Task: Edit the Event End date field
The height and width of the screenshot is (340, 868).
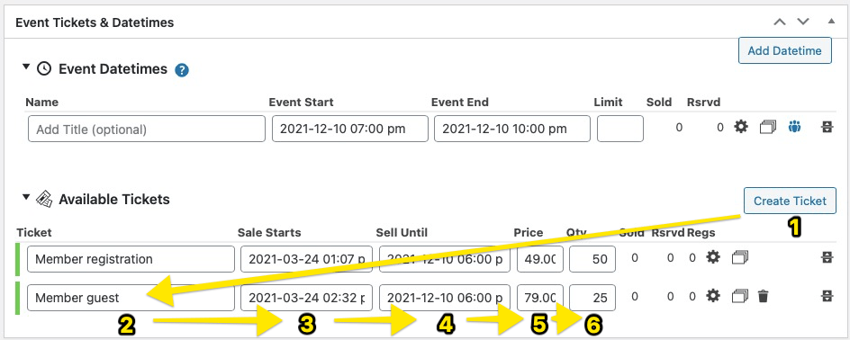Action: [x=512, y=129]
